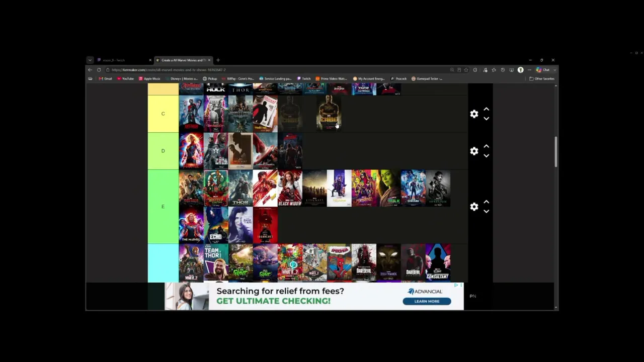This screenshot has width=644, height=362.
Task: Open the Disney+ bookmark
Action: [x=182, y=79]
